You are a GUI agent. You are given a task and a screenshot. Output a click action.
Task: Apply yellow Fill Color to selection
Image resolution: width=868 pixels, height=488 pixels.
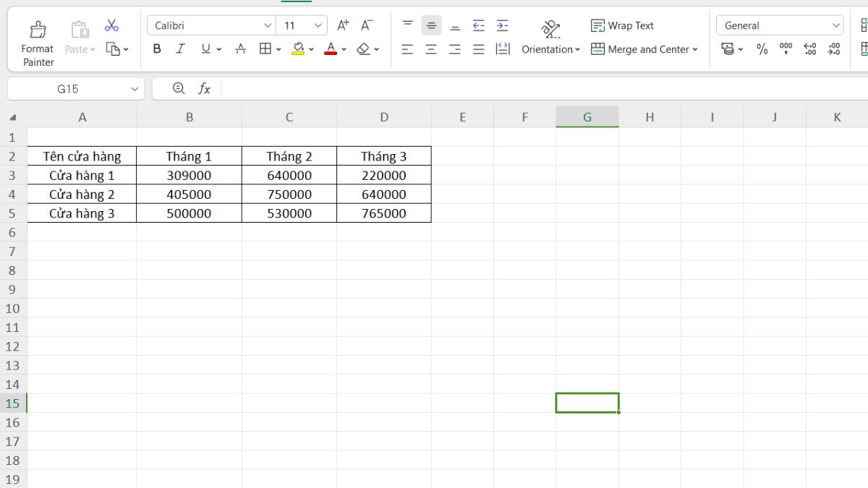click(299, 49)
